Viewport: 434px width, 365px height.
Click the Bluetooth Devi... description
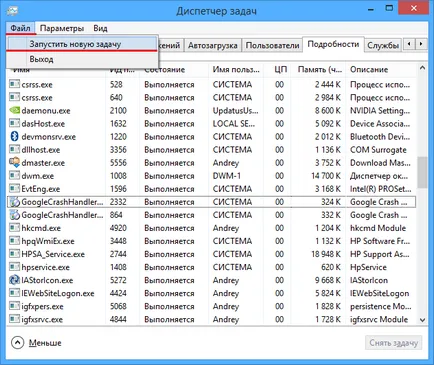pos(380,137)
